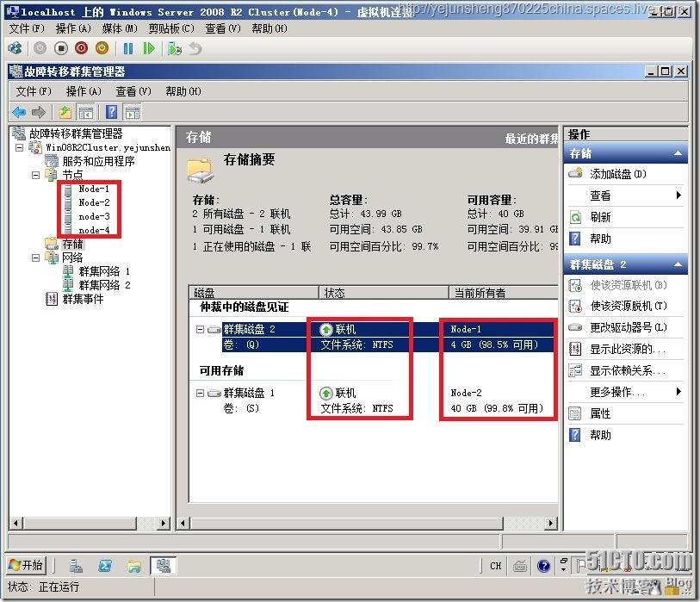Screen dimensions: 700x602
Task: Open the 查看 submenu arrow in actions
Action: coord(678,195)
